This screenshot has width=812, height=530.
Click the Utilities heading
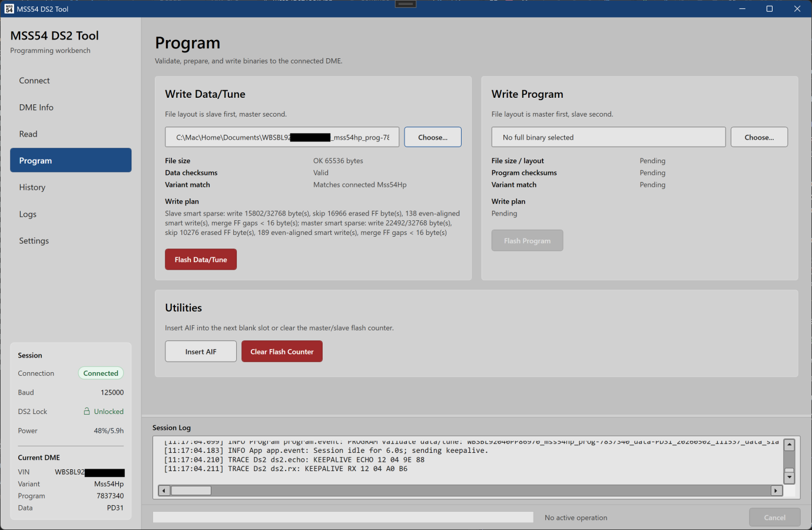[184, 308]
